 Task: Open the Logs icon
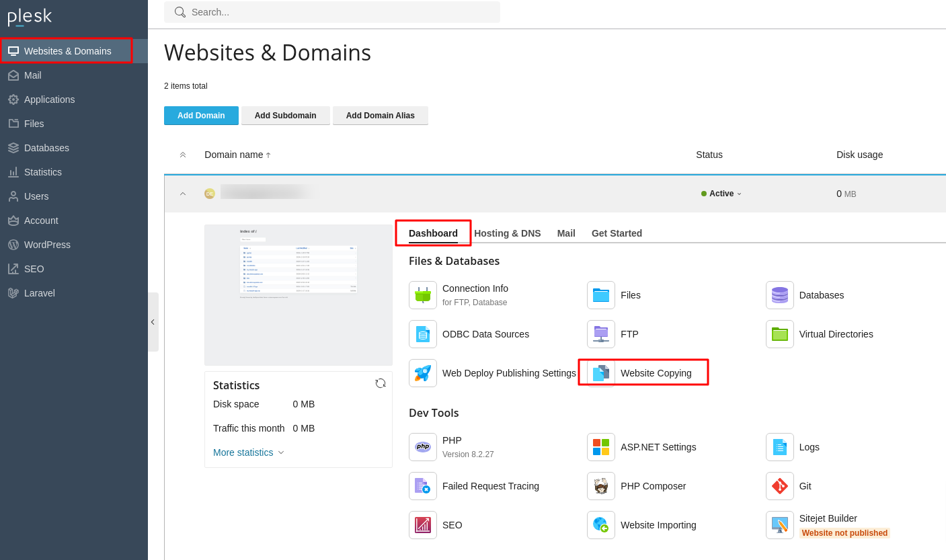pos(780,447)
